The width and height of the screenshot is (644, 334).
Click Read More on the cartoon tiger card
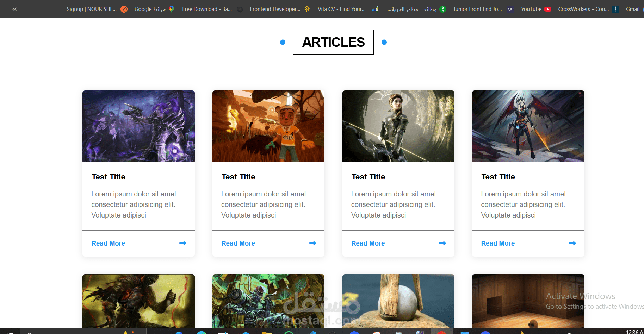tap(238, 243)
